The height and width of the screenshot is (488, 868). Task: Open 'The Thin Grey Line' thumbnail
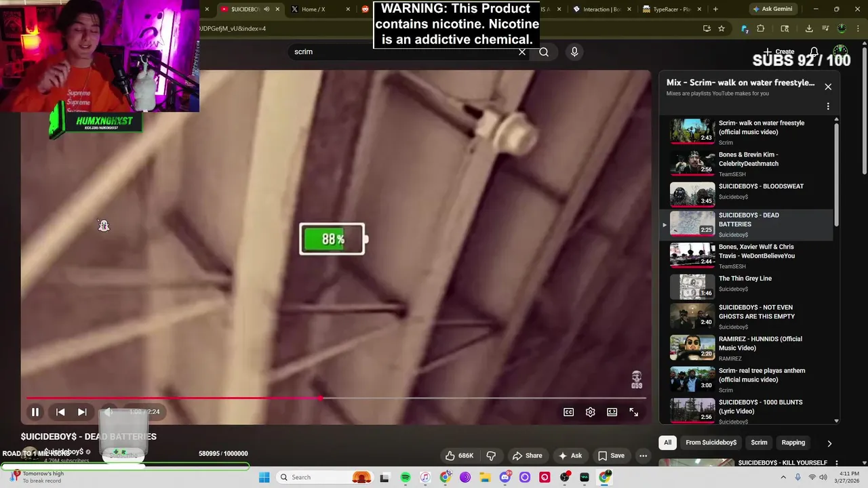tap(692, 287)
